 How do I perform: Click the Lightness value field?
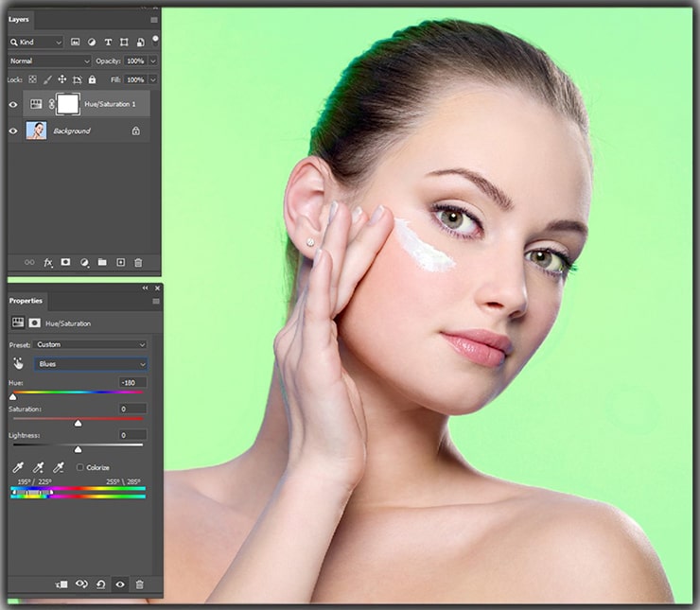click(132, 435)
